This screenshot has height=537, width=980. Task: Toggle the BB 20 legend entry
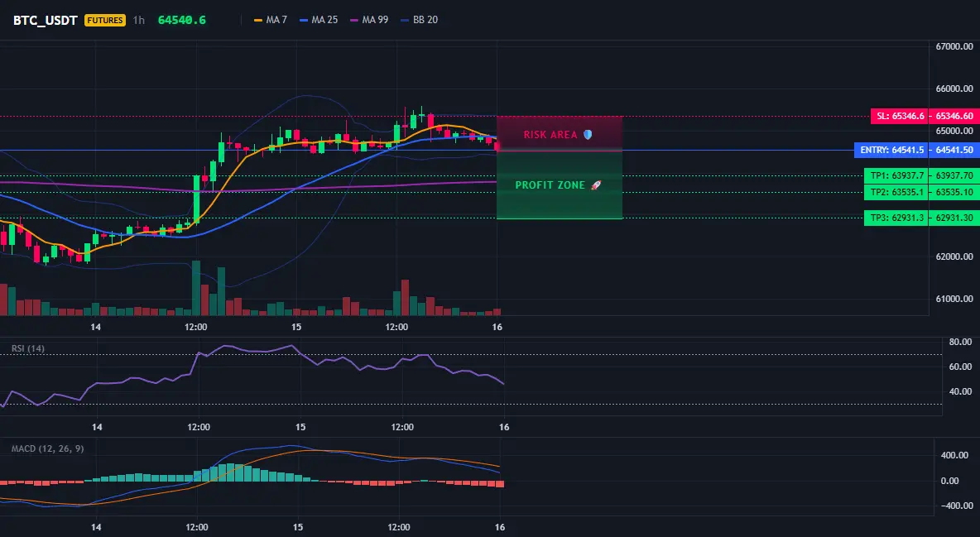click(x=420, y=20)
